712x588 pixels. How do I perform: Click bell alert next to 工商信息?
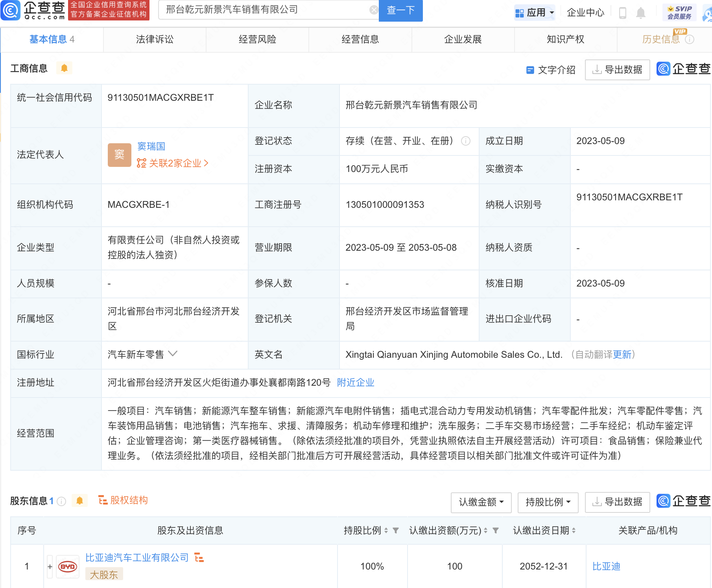click(65, 68)
